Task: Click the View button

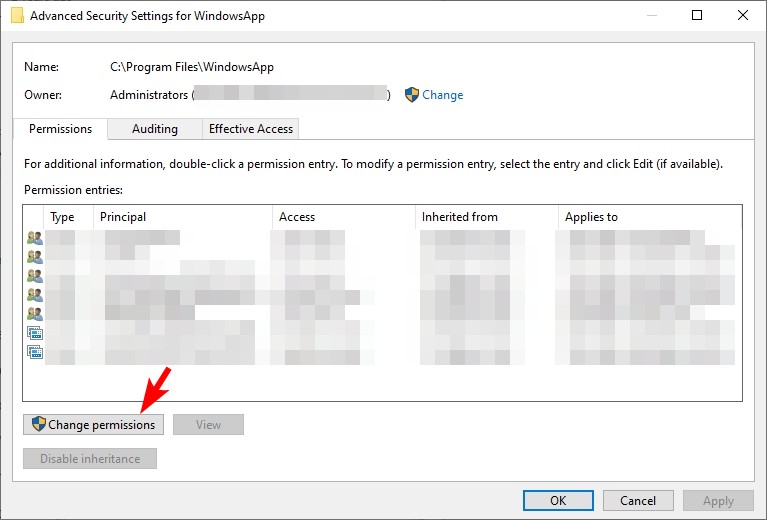Action: pyautogui.click(x=208, y=425)
